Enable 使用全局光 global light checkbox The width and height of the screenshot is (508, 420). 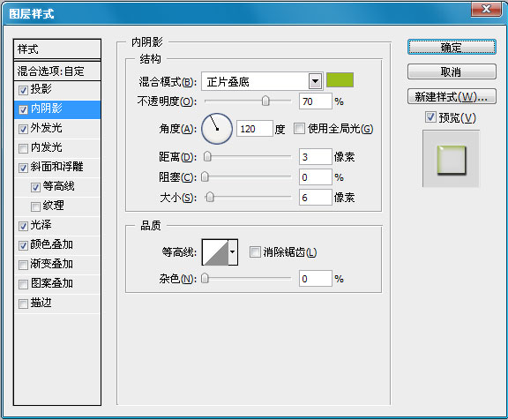[299, 128]
